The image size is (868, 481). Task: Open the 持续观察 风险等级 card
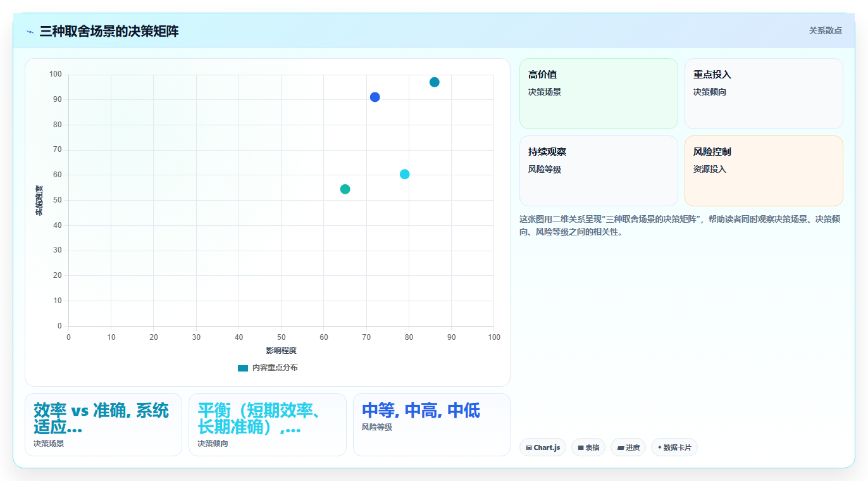pos(598,171)
